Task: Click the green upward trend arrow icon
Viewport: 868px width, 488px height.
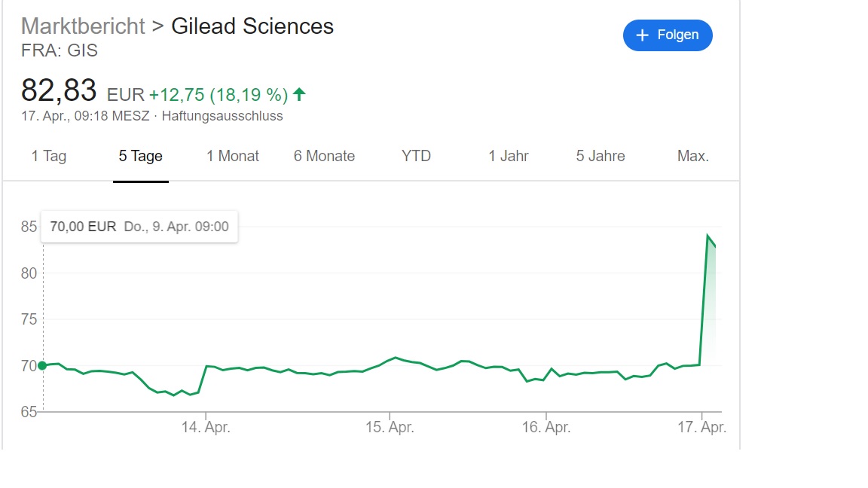Action: [298, 93]
